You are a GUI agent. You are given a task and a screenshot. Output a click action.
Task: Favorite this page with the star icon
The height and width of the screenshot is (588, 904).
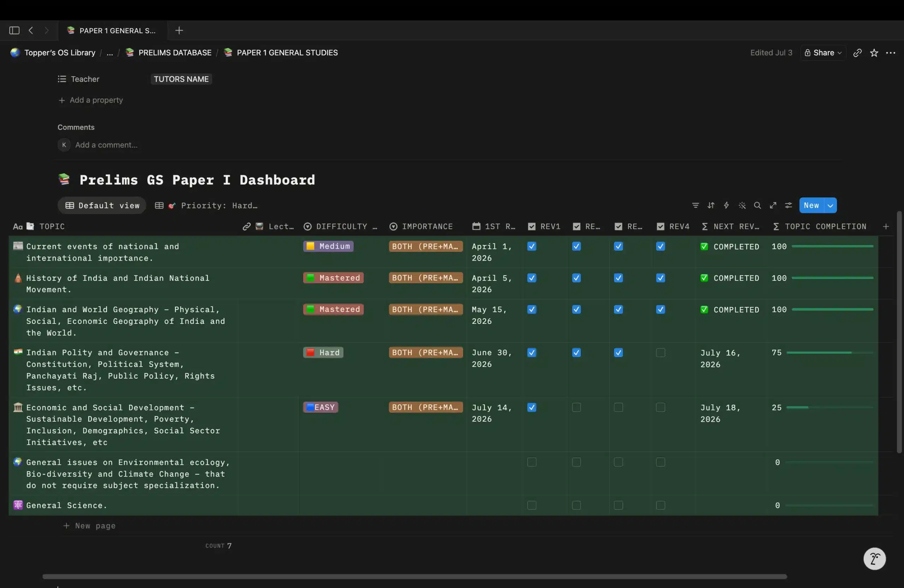pyautogui.click(x=874, y=53)
